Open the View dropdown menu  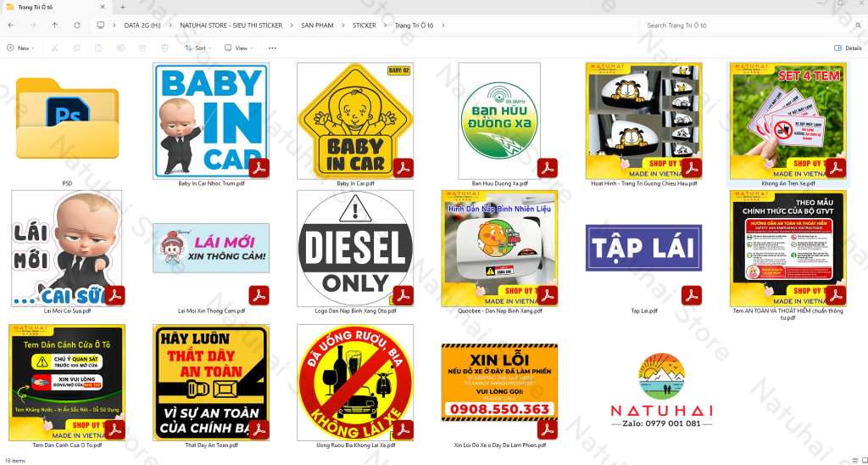tap(239, 48)
